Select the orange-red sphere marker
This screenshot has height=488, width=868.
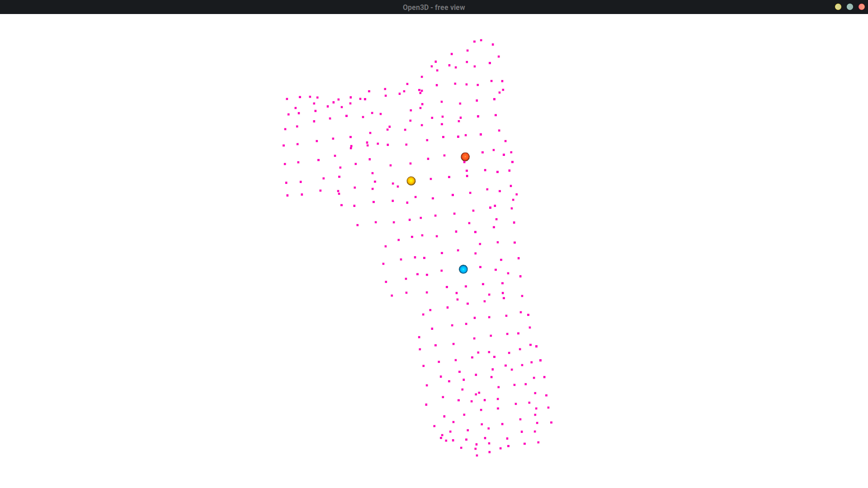point(465,157)
